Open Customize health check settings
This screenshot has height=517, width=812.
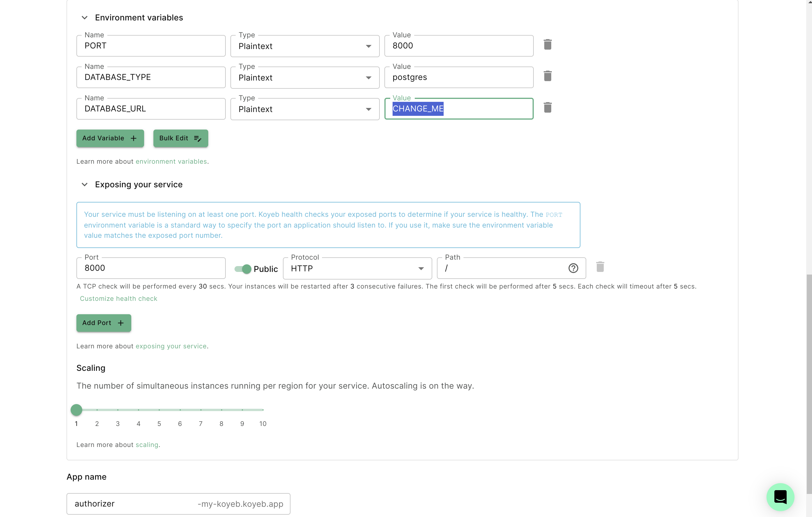(118, 298)
